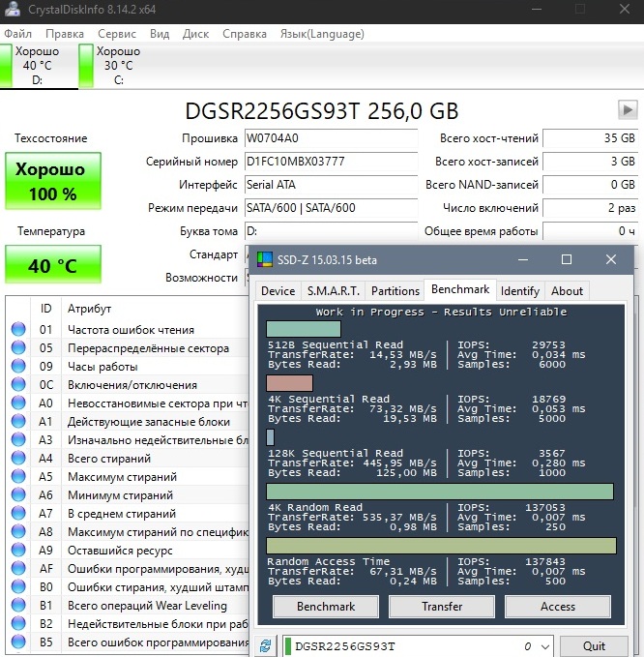This screenshot has height=657, width=644.
Task: Click the 40 °C temperature box
Action: pyautogui.click(x=52, y=265)
